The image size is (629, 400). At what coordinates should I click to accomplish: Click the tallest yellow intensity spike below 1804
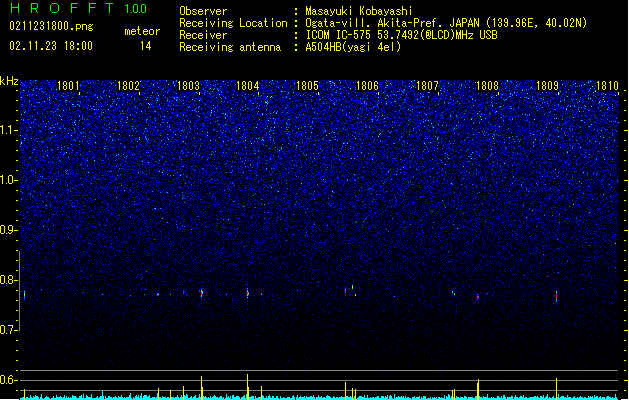pyautogui.click(x=248, y=386)
